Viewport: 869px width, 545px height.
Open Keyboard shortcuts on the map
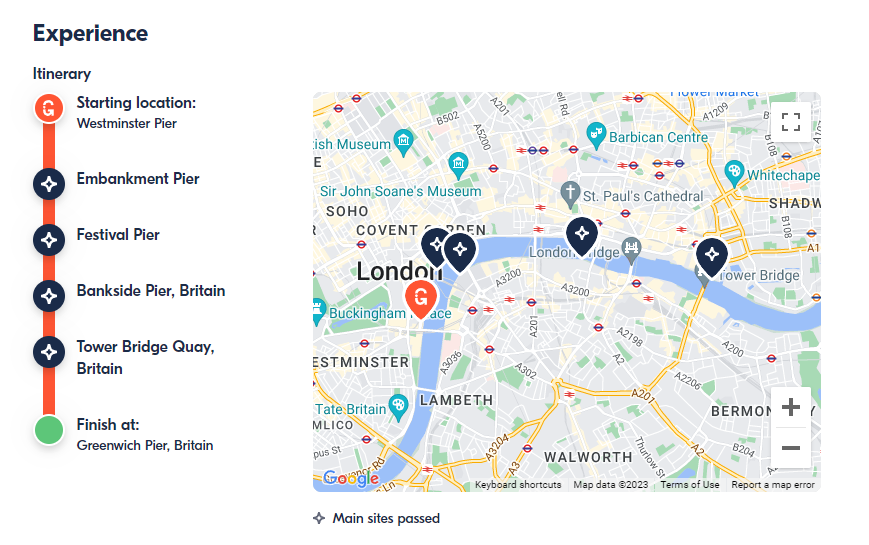(518, 485)
